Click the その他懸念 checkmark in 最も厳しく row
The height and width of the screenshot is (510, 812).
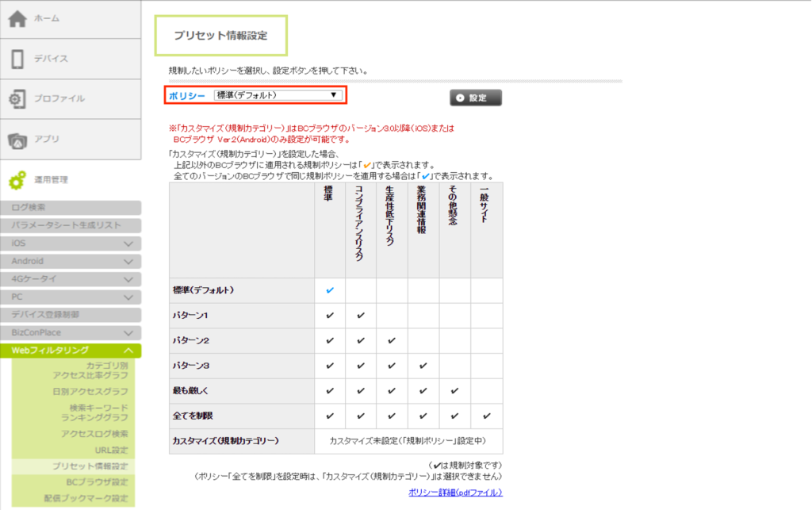[454, 391]
